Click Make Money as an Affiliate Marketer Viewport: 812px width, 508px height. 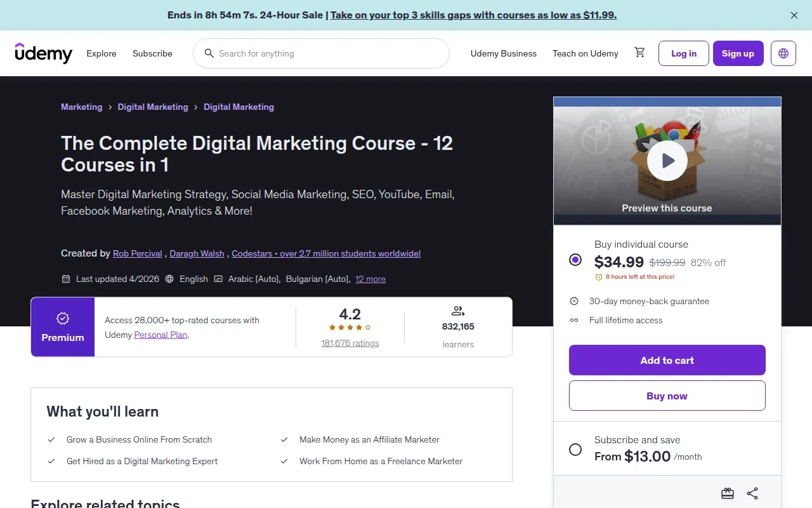tap(369, 439)
